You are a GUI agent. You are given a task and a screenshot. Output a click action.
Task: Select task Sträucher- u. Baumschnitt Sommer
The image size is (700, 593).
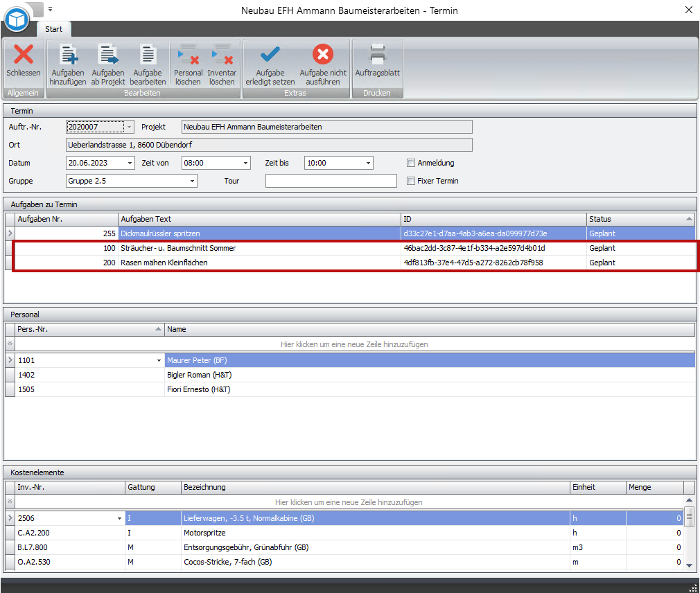coord(355,248)
